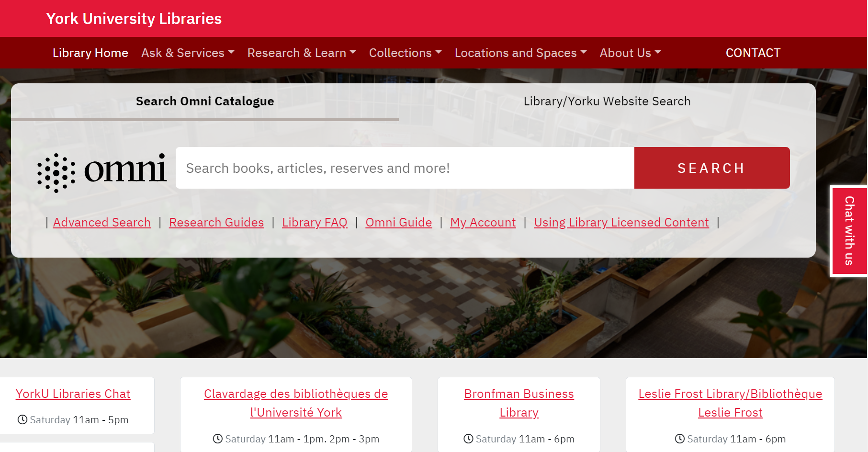This screenshot has width=868, height=452.
Task: Click clock icon under Bronfman Business Library
Action: pyautogui.click(x=468, y=439)
